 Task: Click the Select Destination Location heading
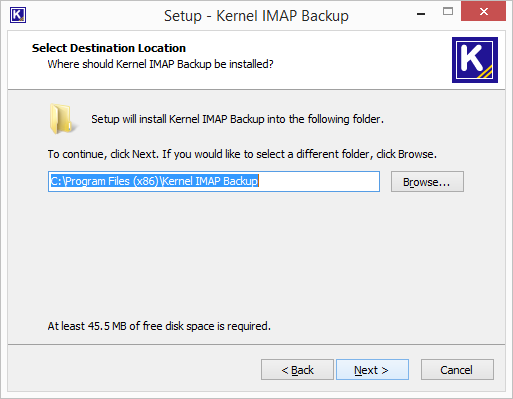click(109, 48)
